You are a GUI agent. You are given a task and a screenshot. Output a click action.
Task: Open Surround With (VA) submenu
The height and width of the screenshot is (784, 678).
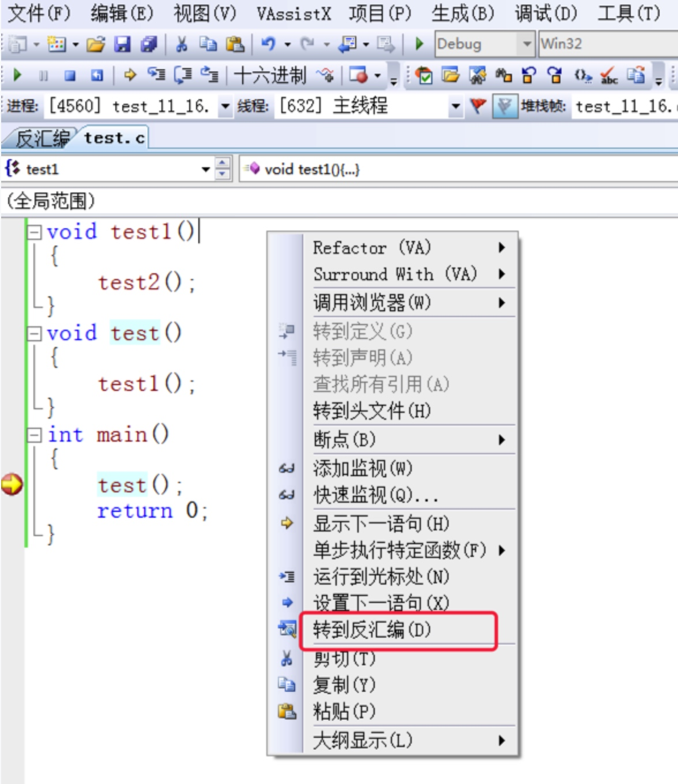point(409,274)
